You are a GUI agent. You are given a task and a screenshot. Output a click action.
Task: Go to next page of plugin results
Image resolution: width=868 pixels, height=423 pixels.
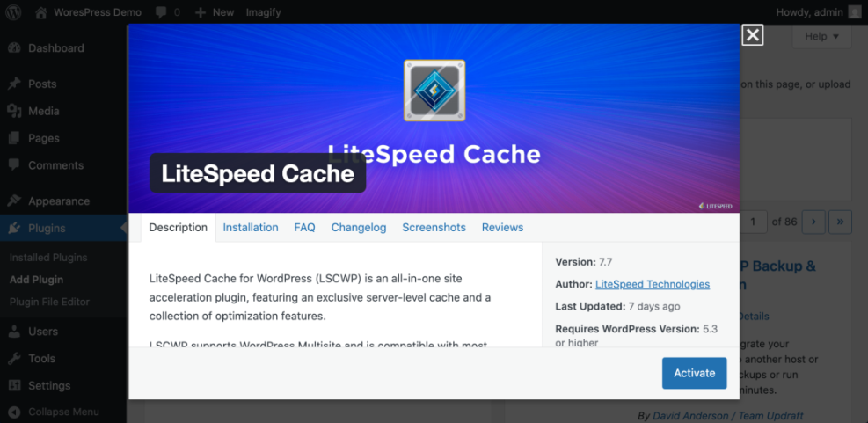(813, 222)
